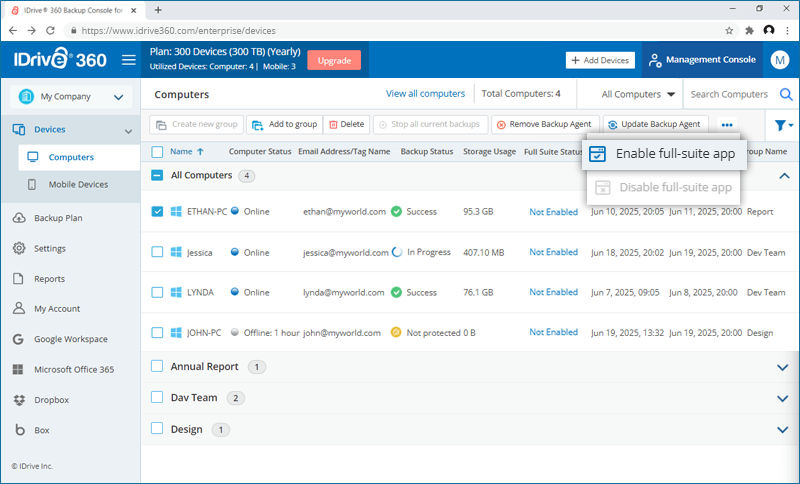The height and width of the screenshot is (484, 800).
Task: Open the All Computers filter dropdown
Action: (638, 95)
